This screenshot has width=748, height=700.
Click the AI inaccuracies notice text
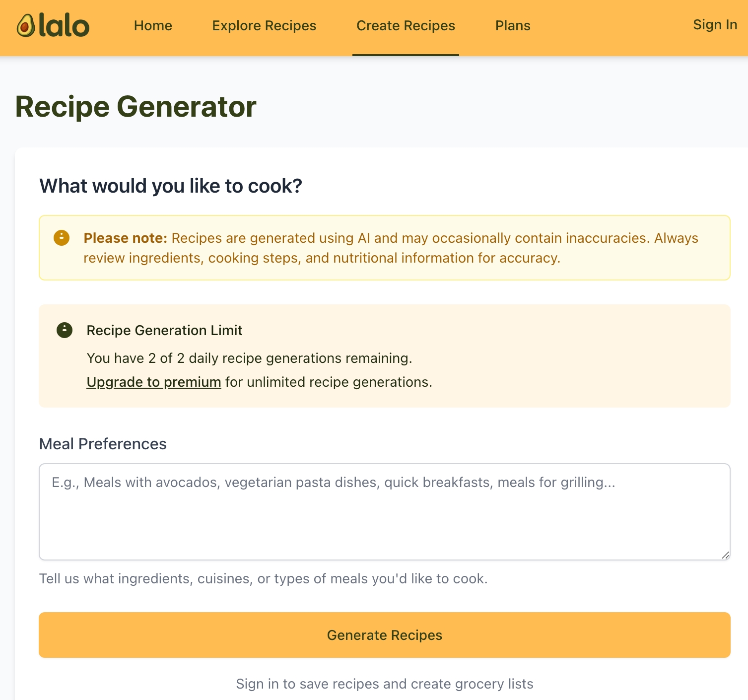point(390,248)
